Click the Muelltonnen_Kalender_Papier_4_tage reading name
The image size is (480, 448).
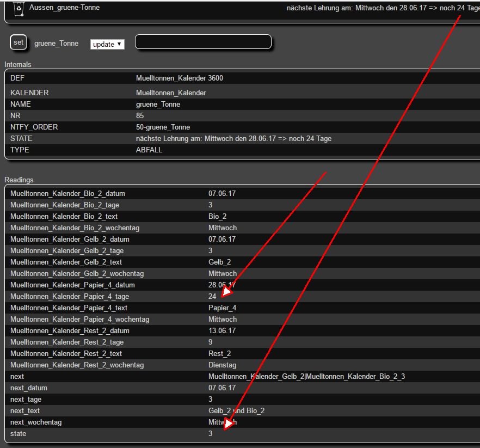pos(70,297)
